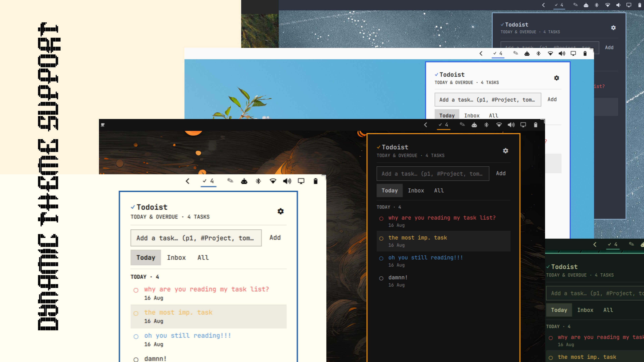This screenshot has width=644, height=362.
Task: Complete 'the most imp. task' in dark panel
Action: click(x=381, y=239)
